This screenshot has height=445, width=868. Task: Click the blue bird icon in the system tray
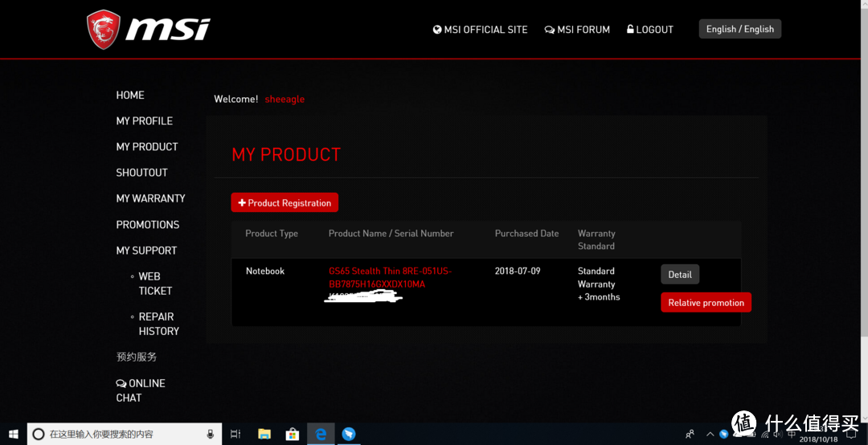coord(723,434)
